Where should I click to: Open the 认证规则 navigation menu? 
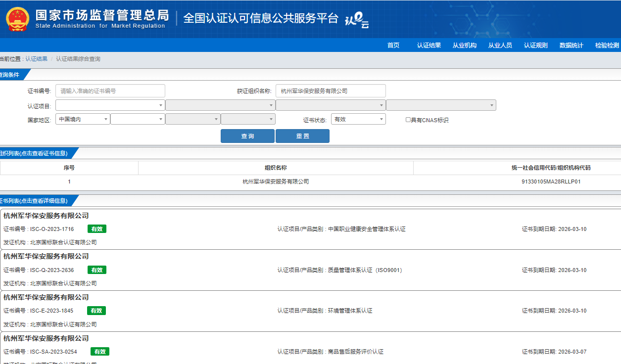[x=536, y=45]
